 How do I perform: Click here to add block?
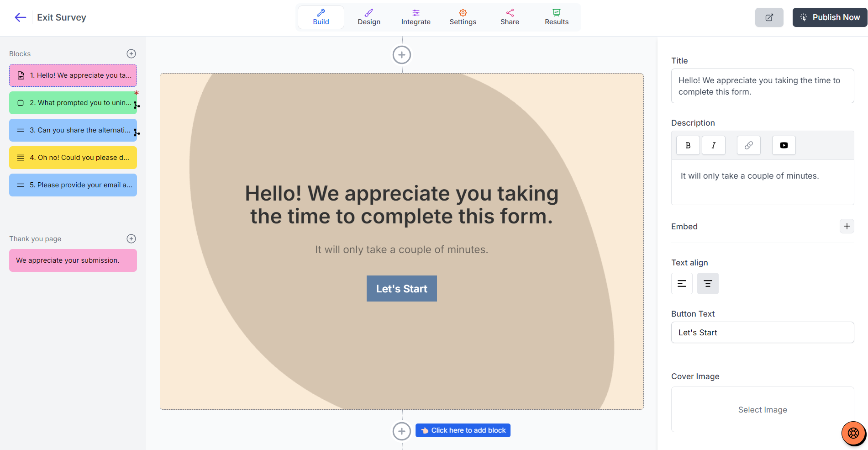[463, 430]
